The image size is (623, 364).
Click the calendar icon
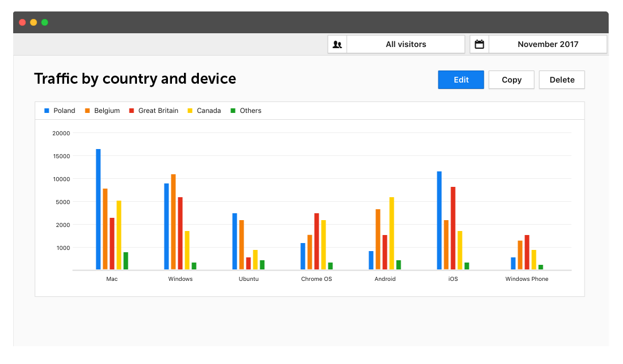click(x=480, y=44)
